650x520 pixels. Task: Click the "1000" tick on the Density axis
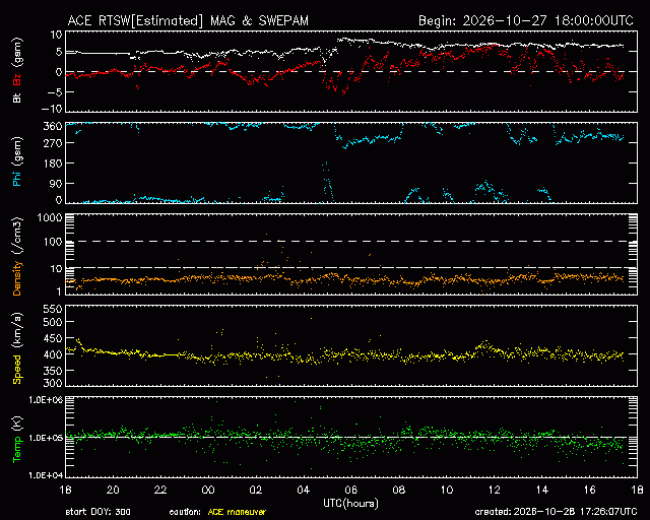tap(50, 218)
